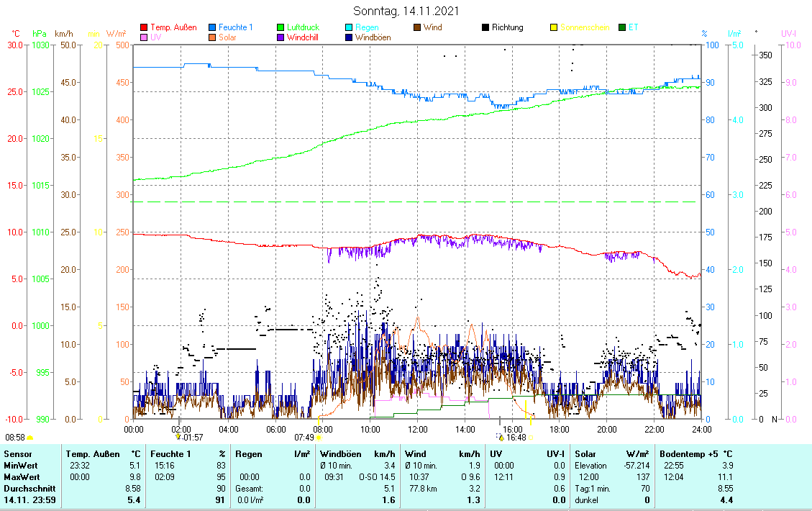
Task: Click the dark blue Windböen legend swatch
Action: (x=349, y=37)
